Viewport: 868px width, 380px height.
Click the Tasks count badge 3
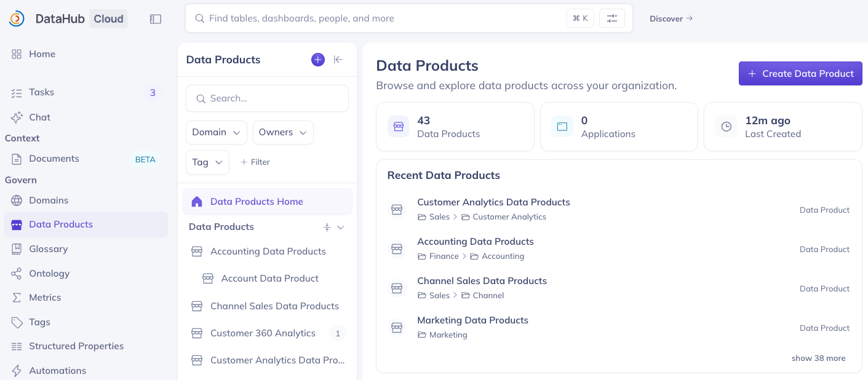[153, 93]
